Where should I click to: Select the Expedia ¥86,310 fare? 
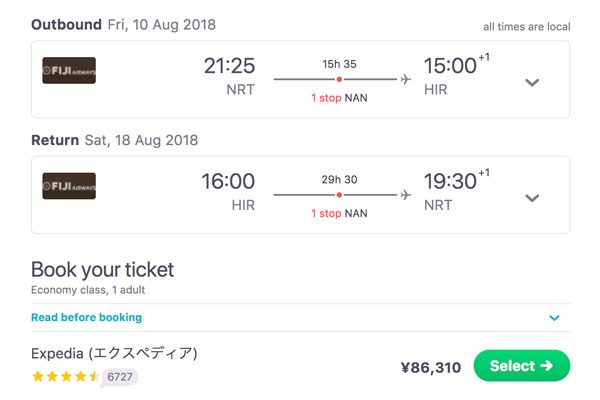[x=522, y=366]
